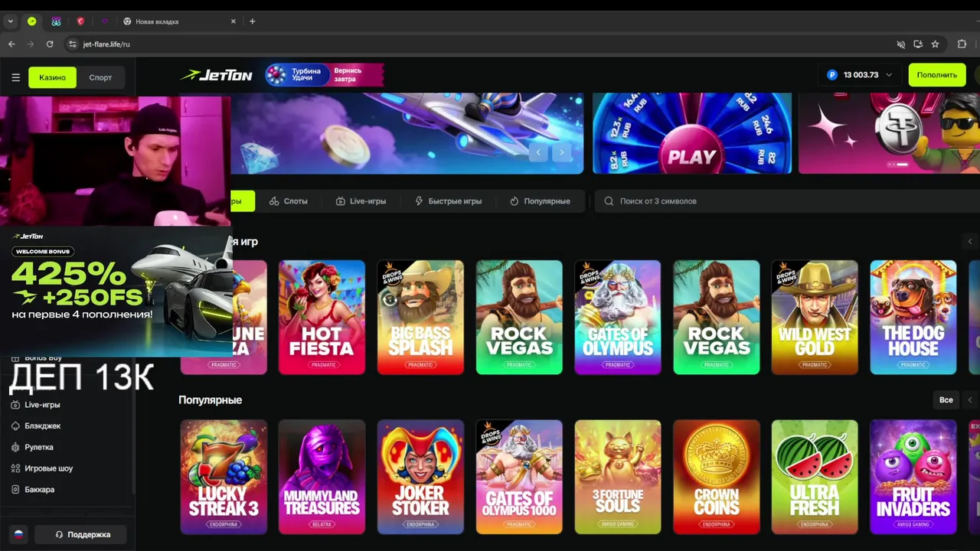980x551 pixels.
Task: Click the search field Поиск от 3 символов
Action: pyautogui.click(x=787, y=201)
